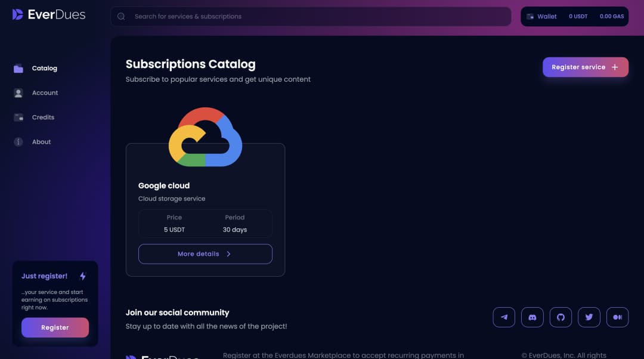Click the chevron arrow beside More details
The image size is (644, 359).
tap(229, 254)
